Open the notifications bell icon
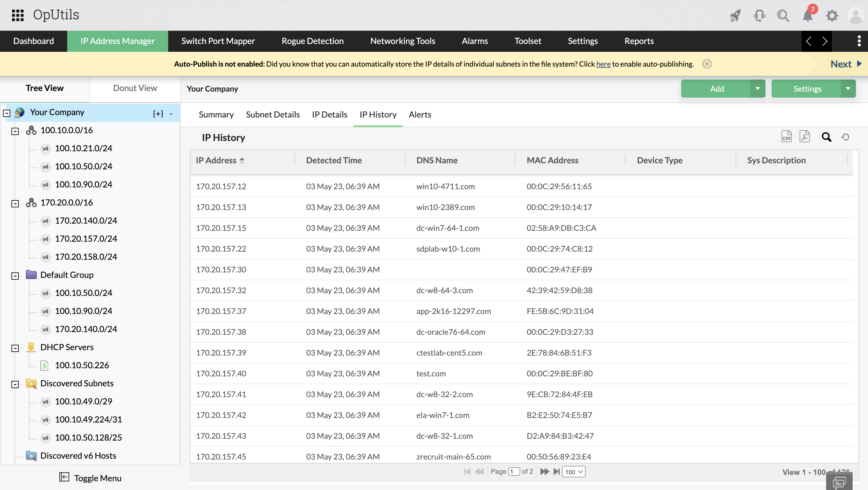This screenshot has height=490, width=868. pyautogui.click(x=808, y=15)
